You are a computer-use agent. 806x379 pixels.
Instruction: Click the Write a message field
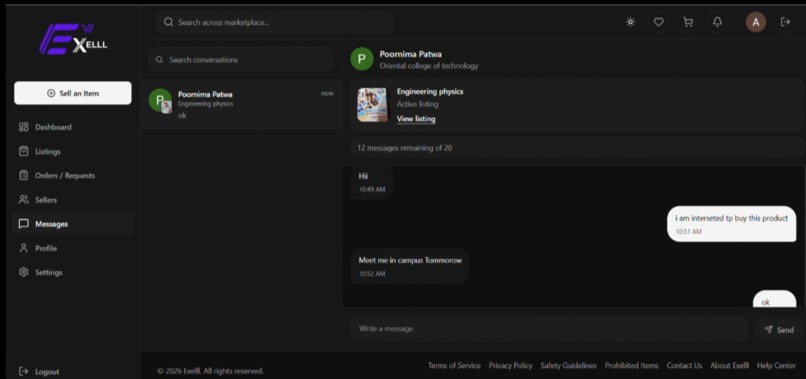click(548, 329)
